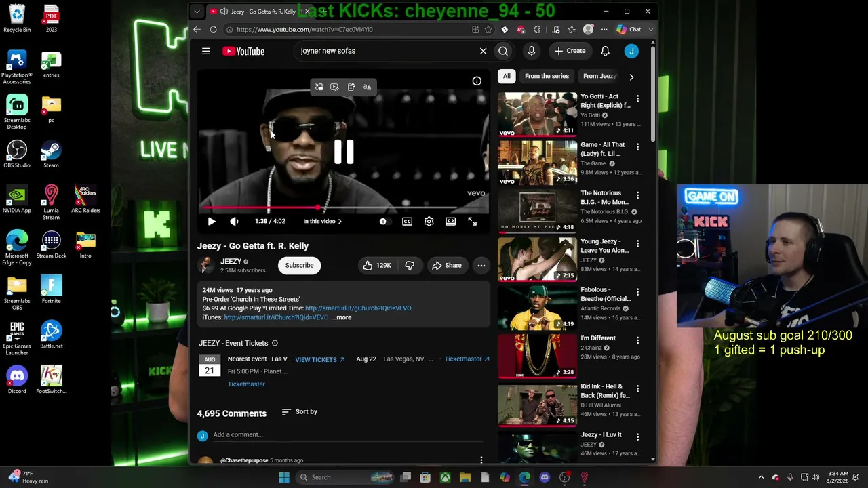Open the Ticketmaster link under event date
Image resolution: width=868 pixels, height=488 pixels.
(246, 384)
